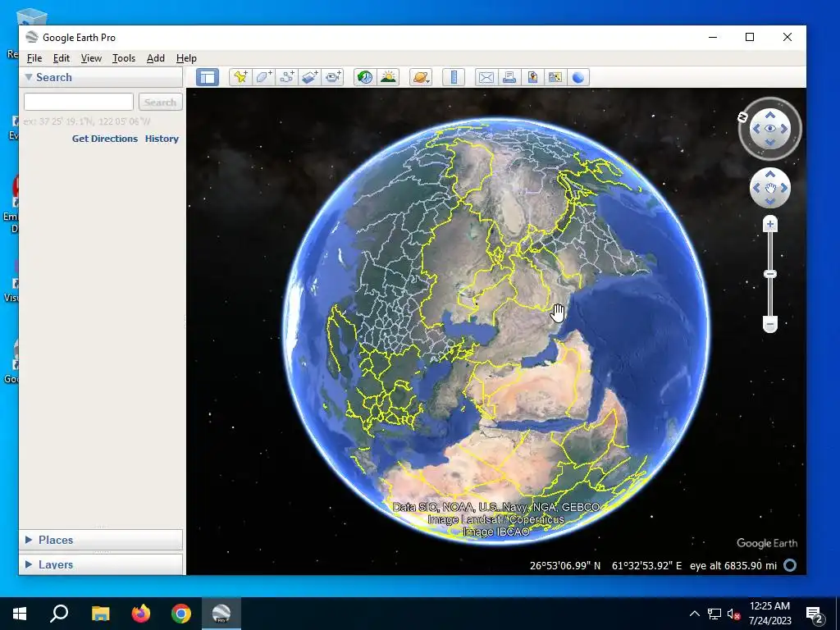Move right with hand-ring arrow

[x=783, y=188]
